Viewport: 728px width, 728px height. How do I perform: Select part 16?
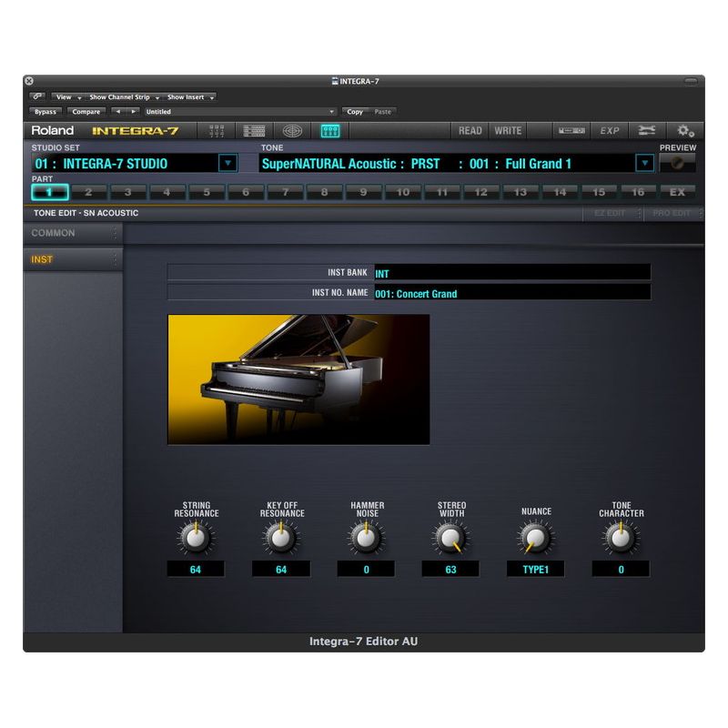(x=639, y=192)
